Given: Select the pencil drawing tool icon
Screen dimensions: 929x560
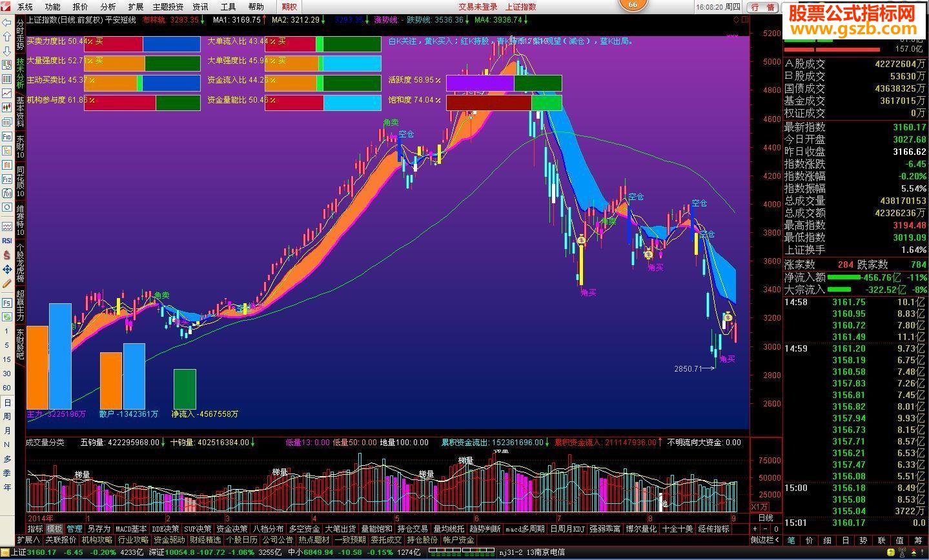Looking at the screenshot, I should pyautogui.click(x=6, y=283).
